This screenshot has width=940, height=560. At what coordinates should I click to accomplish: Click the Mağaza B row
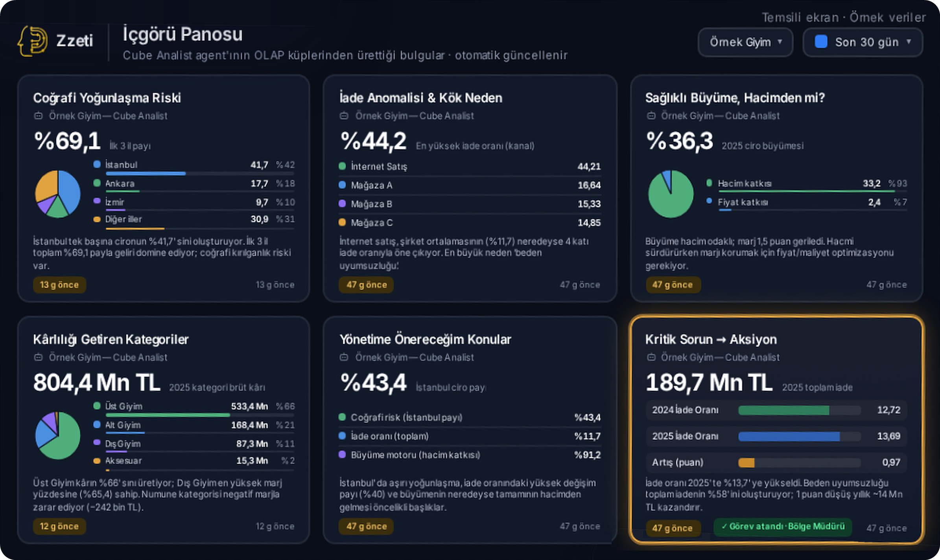[x=470, y=204]
